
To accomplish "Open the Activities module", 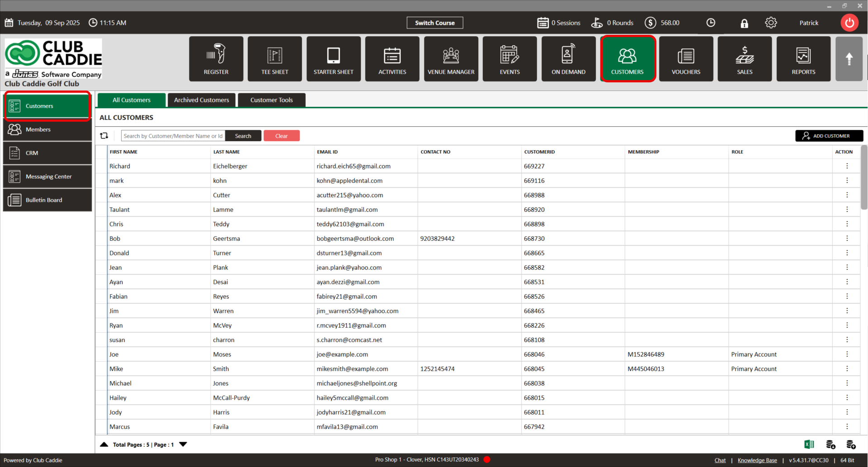I will point(392,59).
